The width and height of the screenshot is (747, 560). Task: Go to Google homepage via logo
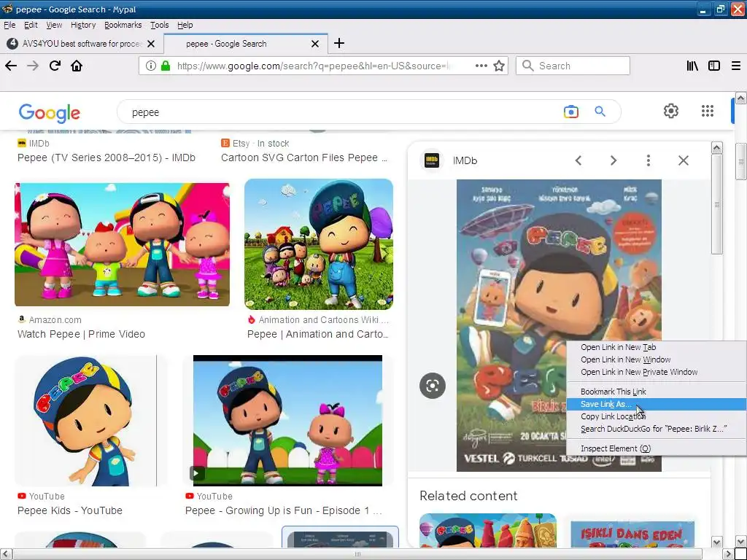pyautogui.click(x=49, y=113)
